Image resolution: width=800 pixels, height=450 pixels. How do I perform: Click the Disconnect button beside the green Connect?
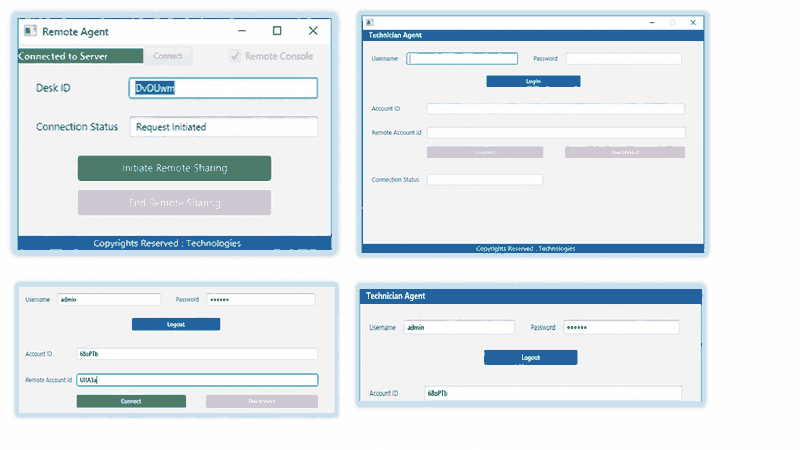pos(262,402)
